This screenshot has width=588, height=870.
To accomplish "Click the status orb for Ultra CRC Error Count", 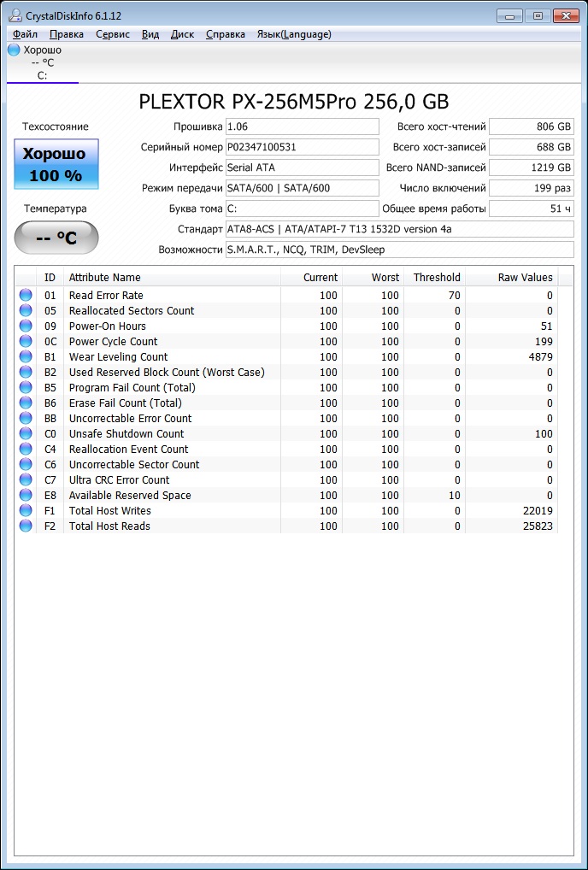I will (26, 480).
